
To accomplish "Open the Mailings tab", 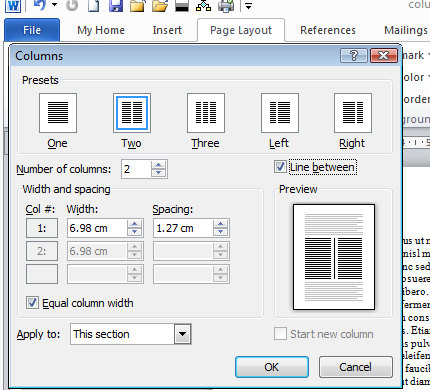I will [406, 30].
